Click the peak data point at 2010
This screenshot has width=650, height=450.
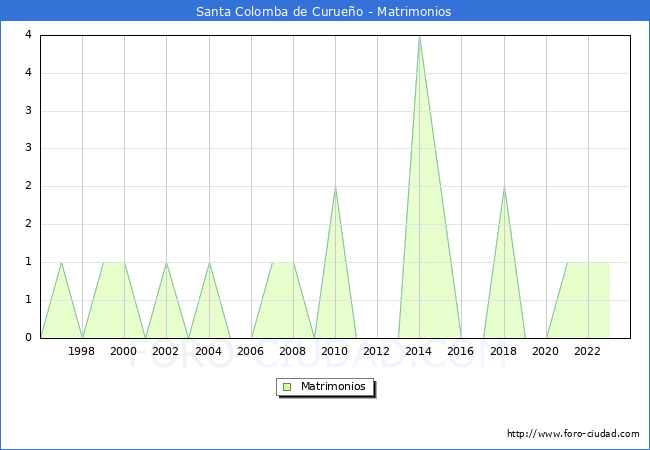pos(335,187)
